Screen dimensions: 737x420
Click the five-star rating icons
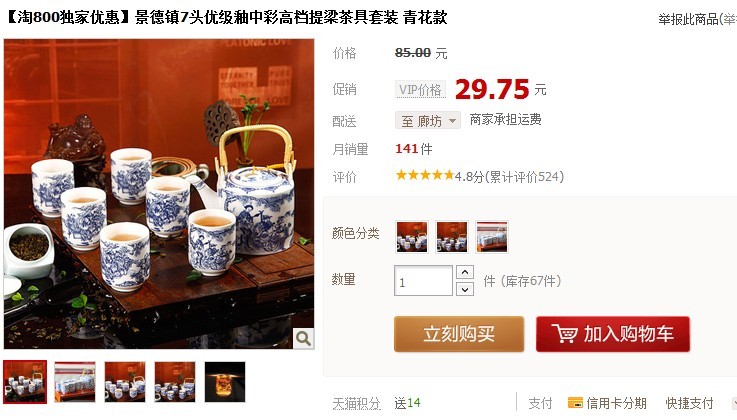[424, 176]
